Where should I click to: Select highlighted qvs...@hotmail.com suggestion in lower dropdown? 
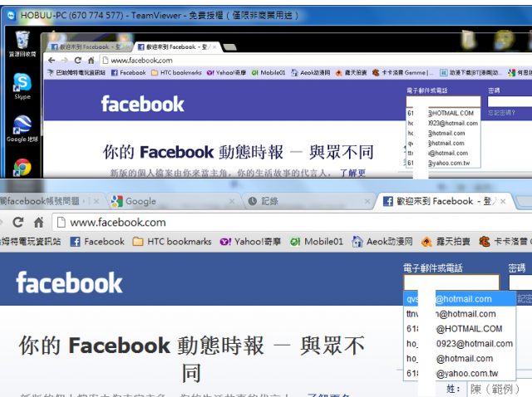tap(460, 299)
